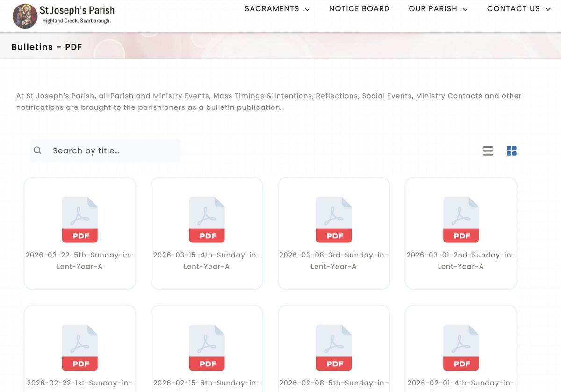Open PDF icon for 2026-03-15 4th Sunday bulletin
Image resolution: width=561 pixels, height=392 pixels.
coord(207,220)
